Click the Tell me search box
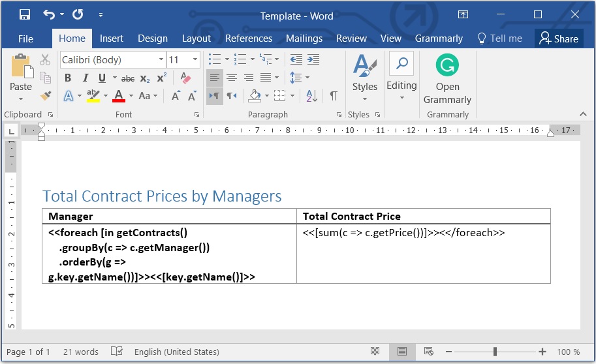Image resolution: width=596 pixels, height=364 pixels. (x=500, y=38)
